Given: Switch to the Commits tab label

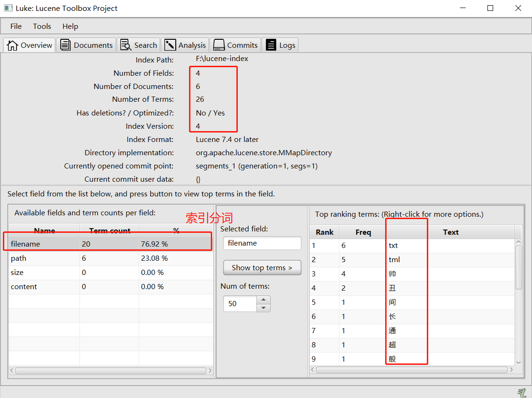Looking at the screenshot, I should click(242, 45).
